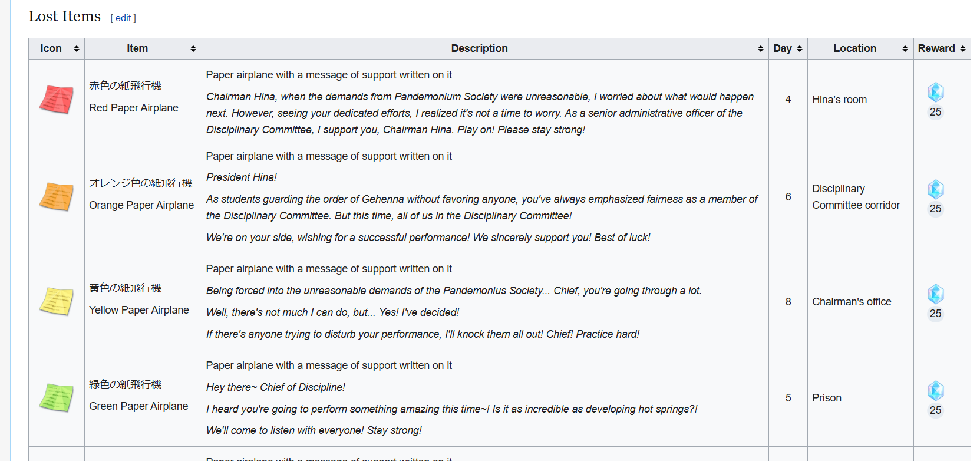Click the Green Paper Airplane item text
The image size is (980, 461).
138,406
